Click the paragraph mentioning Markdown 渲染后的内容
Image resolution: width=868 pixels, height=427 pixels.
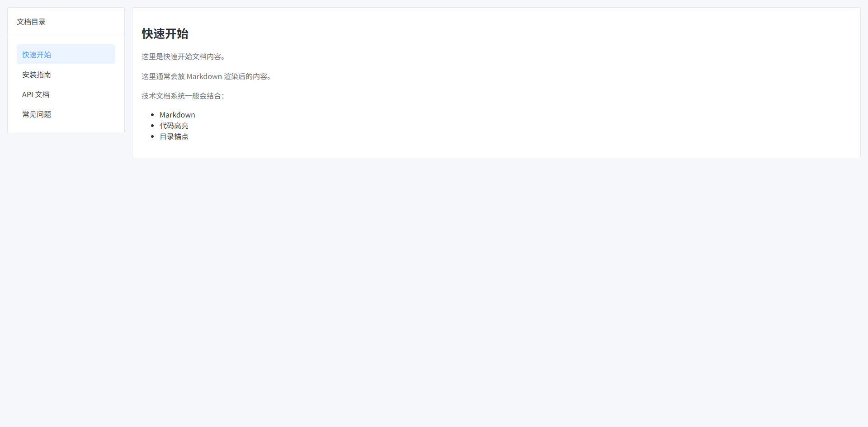click(207, 76)
